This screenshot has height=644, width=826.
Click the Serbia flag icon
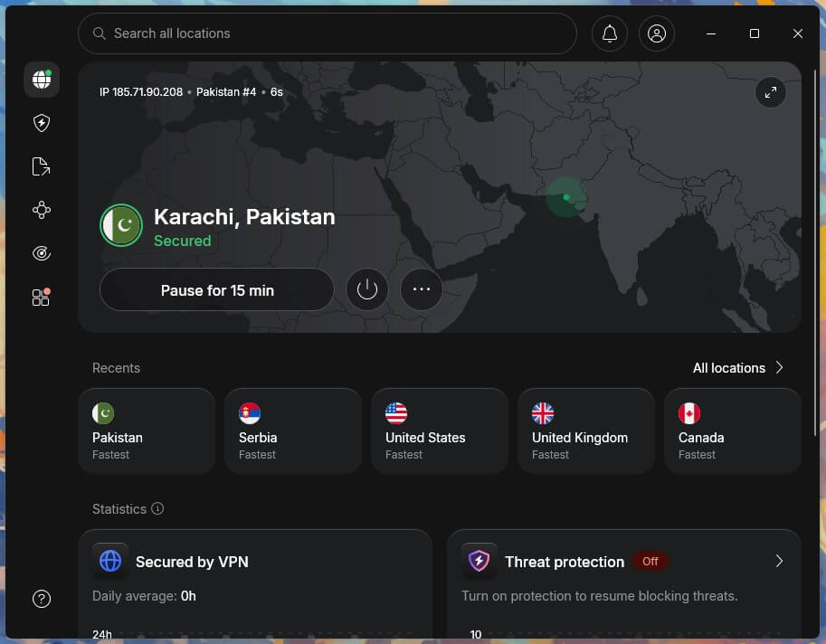coord(250,413)
